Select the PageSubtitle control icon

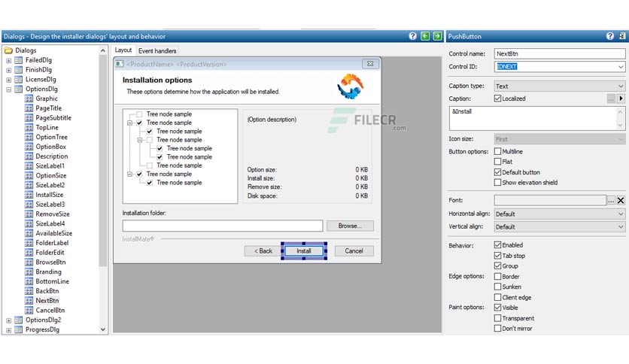(29, 118)
